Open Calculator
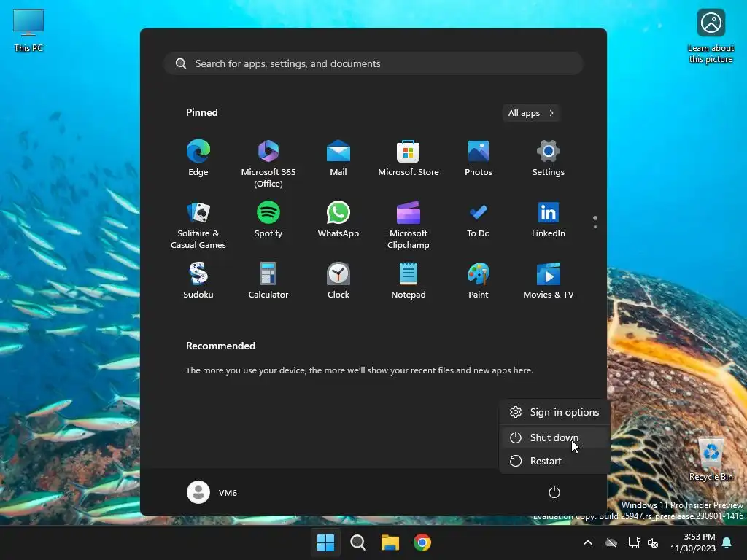747x560 pixels. coord(268,281)
